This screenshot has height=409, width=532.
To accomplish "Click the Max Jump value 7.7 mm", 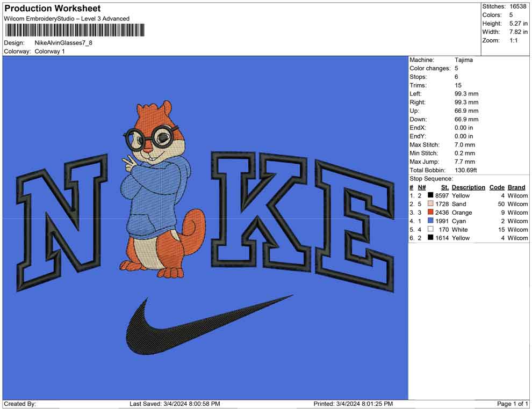I will click(465, 162).
